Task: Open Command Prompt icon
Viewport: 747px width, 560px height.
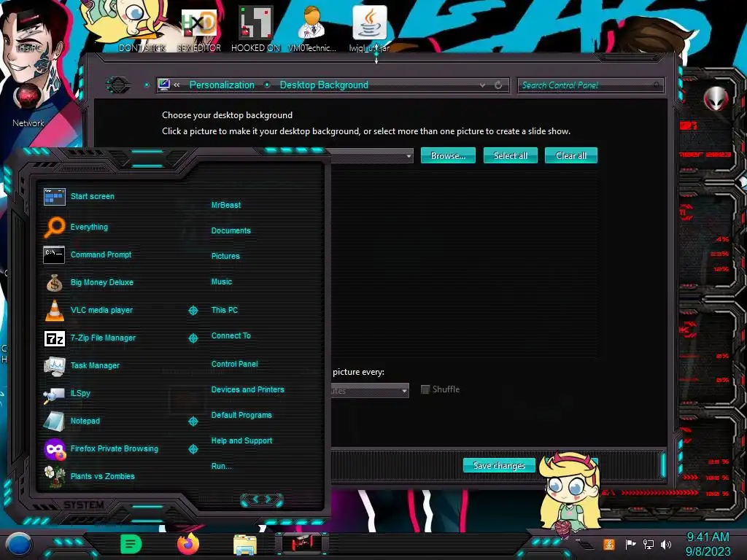Action: coord(54,254)
